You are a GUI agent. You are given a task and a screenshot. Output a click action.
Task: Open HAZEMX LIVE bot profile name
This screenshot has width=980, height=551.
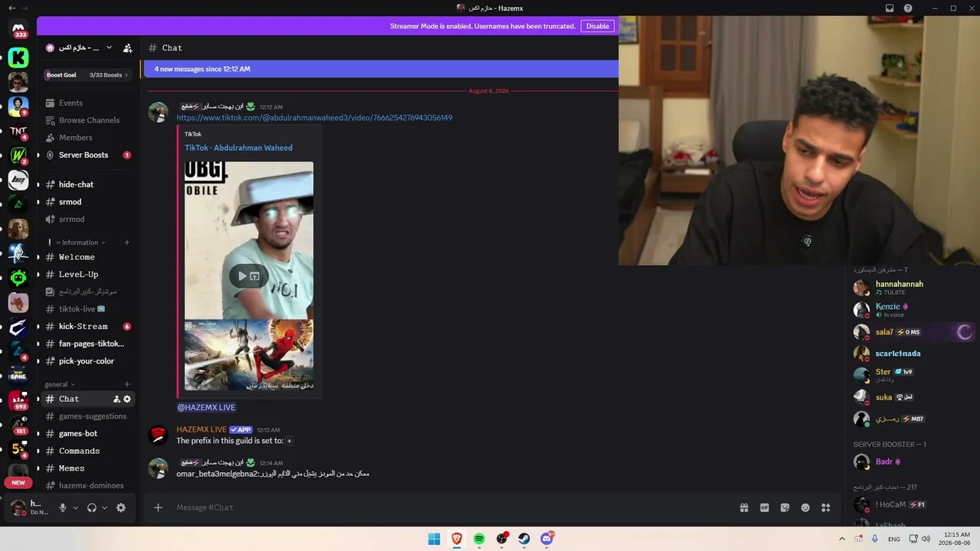[x=201, y=429]
